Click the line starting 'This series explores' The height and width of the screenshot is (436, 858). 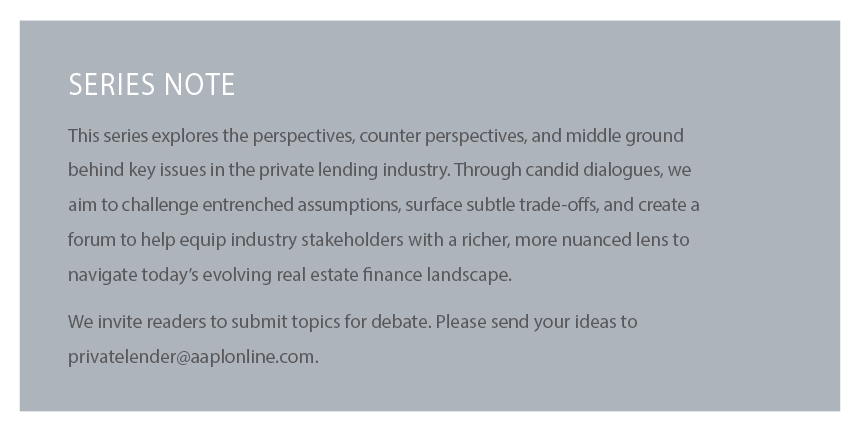(376, 136)
